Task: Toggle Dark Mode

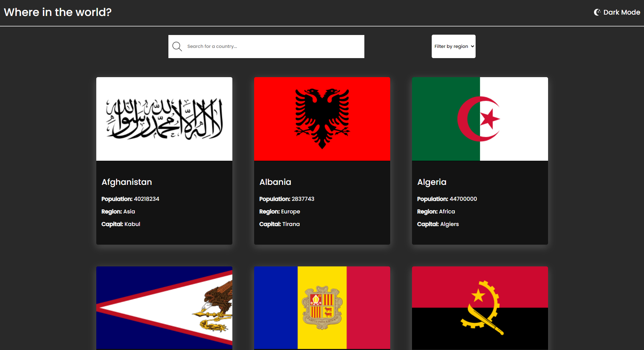Action: [616, 12]
